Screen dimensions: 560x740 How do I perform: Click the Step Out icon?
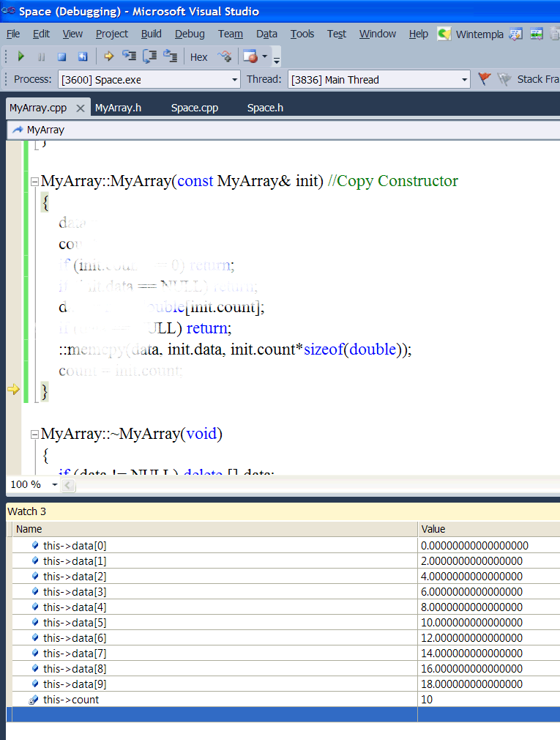(x=170, y=56)
